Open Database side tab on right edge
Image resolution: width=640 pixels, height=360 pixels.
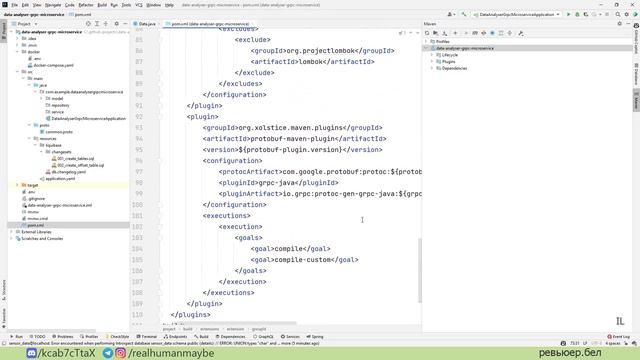pos(636,74)
